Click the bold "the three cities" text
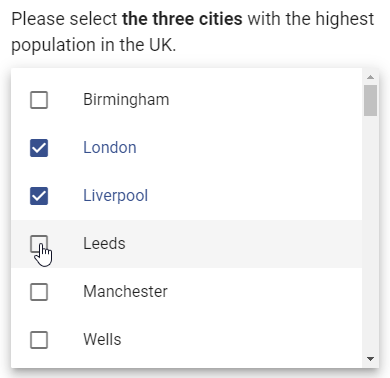 click(x=182, y=19)
